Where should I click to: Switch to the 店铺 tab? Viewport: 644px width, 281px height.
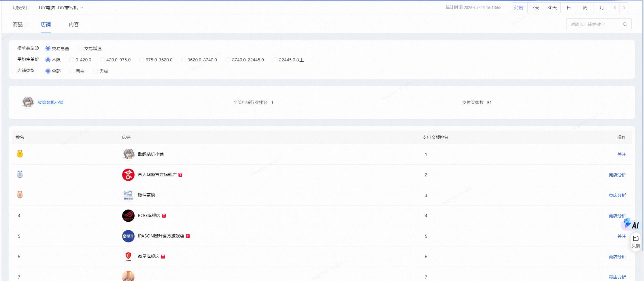46,24
